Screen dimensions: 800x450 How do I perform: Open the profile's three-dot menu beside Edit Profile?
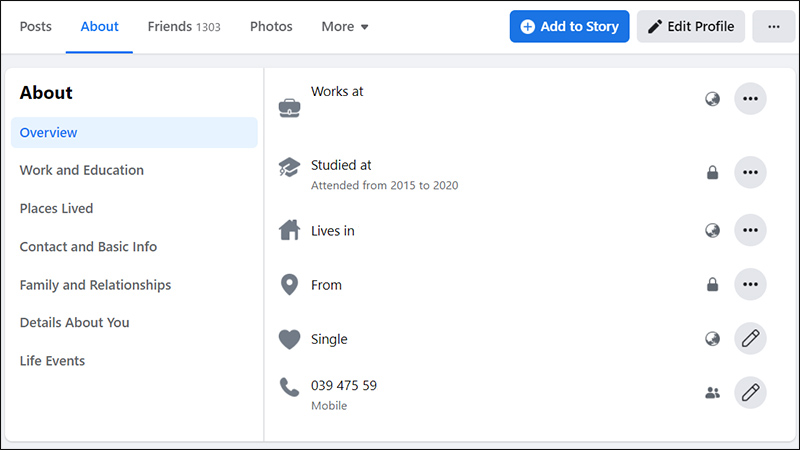[x=773, y=27]
